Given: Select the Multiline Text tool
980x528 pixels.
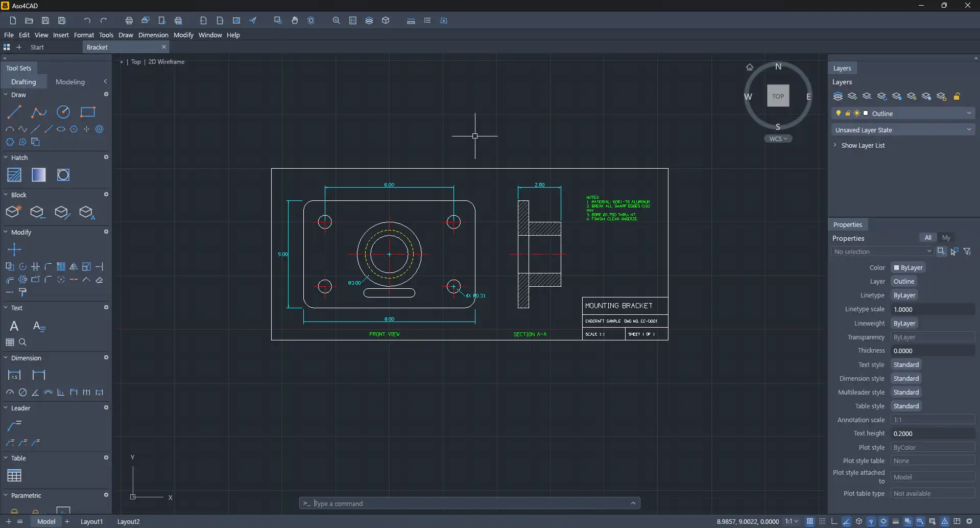Looking at the screenshot, I should click(x=14, y=326).
